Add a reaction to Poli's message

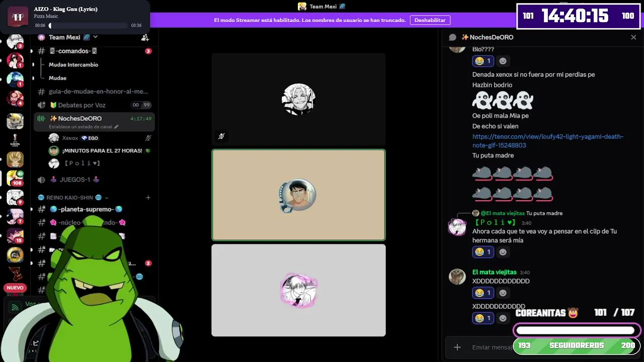pyautogui.click(x=503, y=252)
